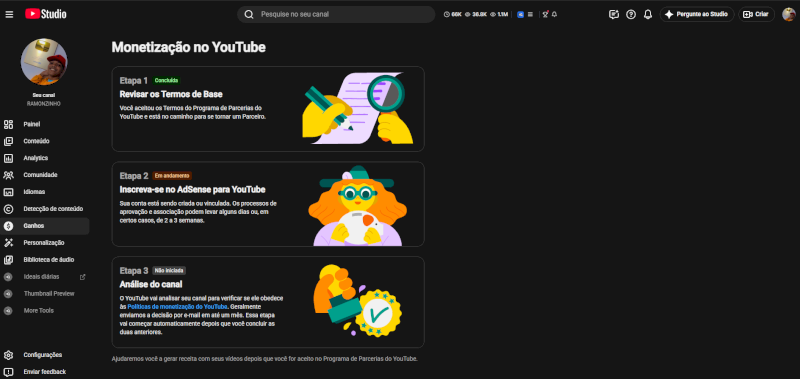The height and width of the screenshot is (379, 800).
Task: Open the extension list menu icon
Action: 530,14
